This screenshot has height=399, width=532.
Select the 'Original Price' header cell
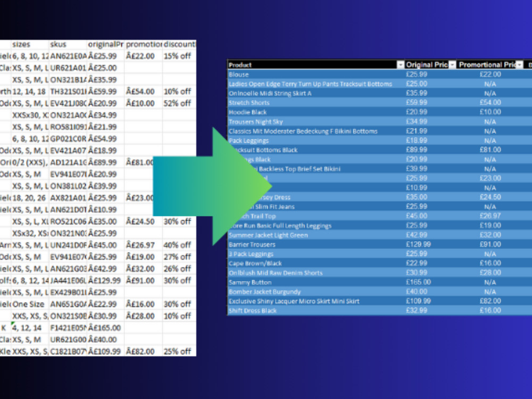[x=430, y=65]
